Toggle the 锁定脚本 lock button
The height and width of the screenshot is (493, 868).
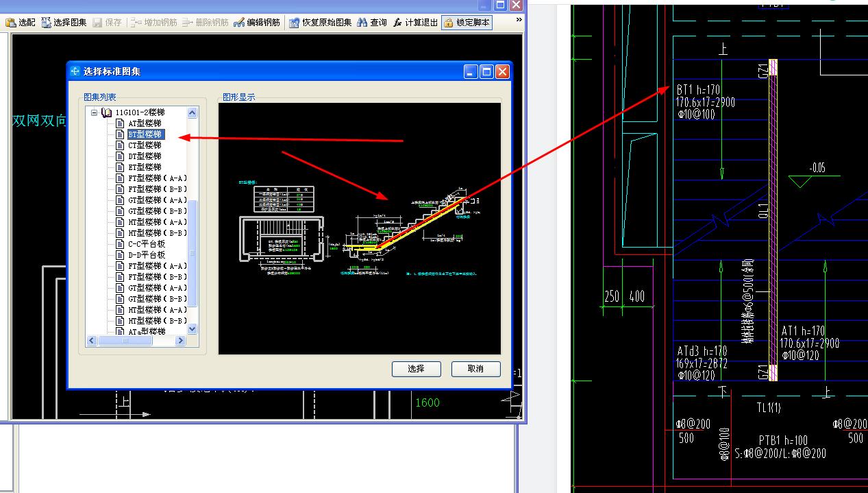tap(467, 22)
